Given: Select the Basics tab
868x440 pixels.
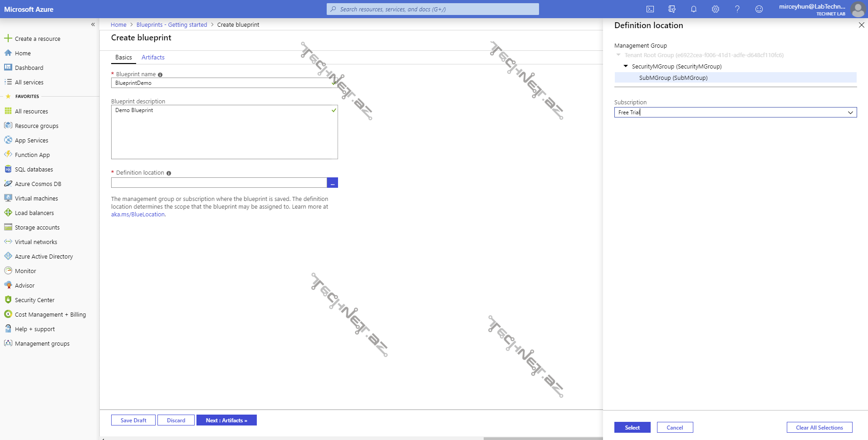Looking at the screenshot, I should [x=123, y=57].
